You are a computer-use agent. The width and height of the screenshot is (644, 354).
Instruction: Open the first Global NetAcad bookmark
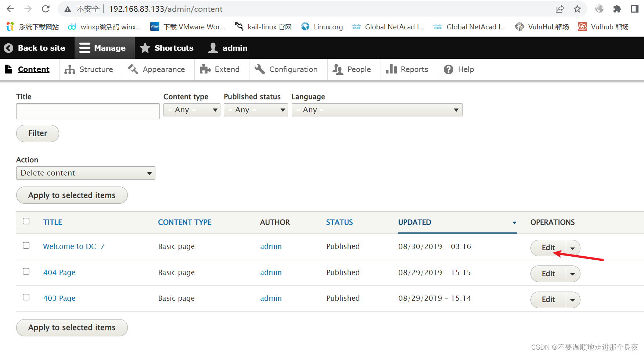[388, 27]
